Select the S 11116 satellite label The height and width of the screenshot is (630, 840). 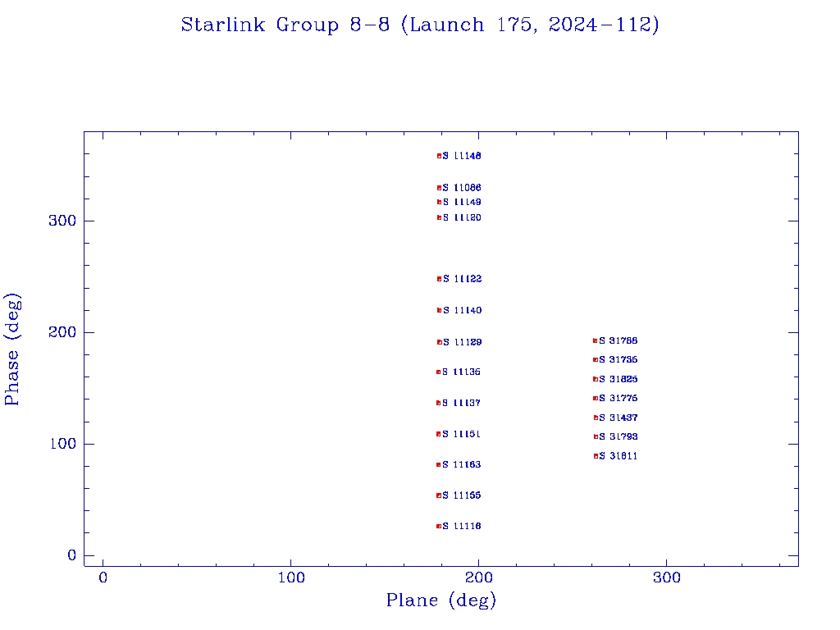[x=462, y=526]
